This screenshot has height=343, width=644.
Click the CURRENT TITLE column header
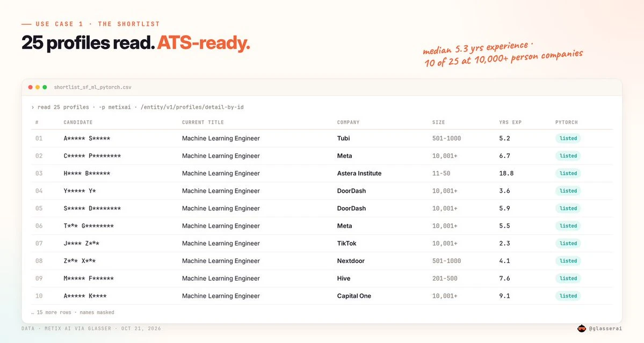click(x=203, y=122)
